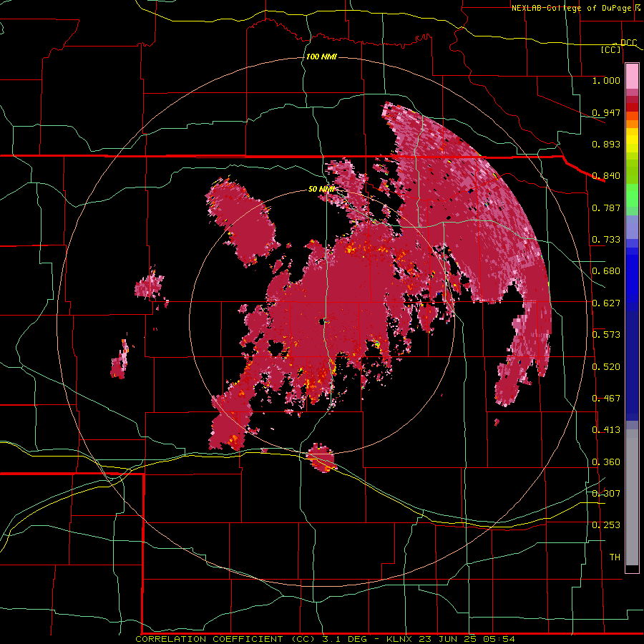
Task: Click the small circular echo blob south of radar
Action: [321, 457]
